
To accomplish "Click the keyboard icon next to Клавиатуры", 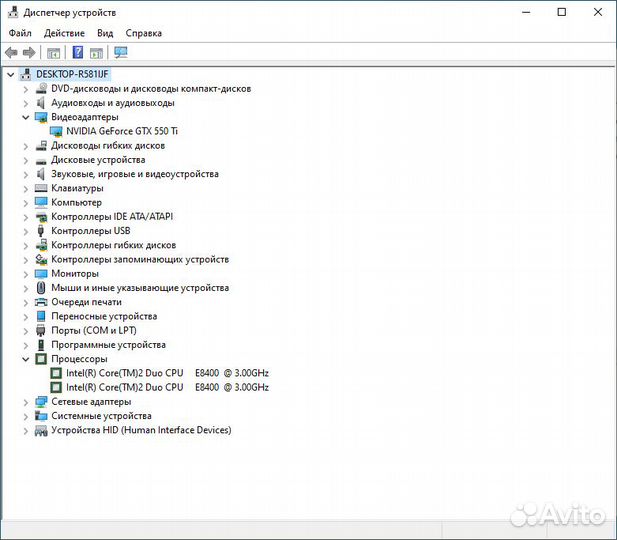I will tap(41, 188).
